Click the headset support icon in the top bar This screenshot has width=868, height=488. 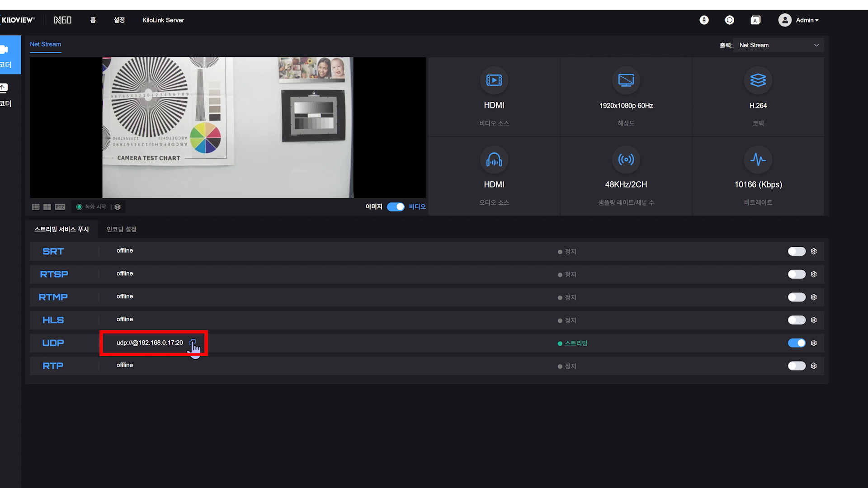(729, 20)
